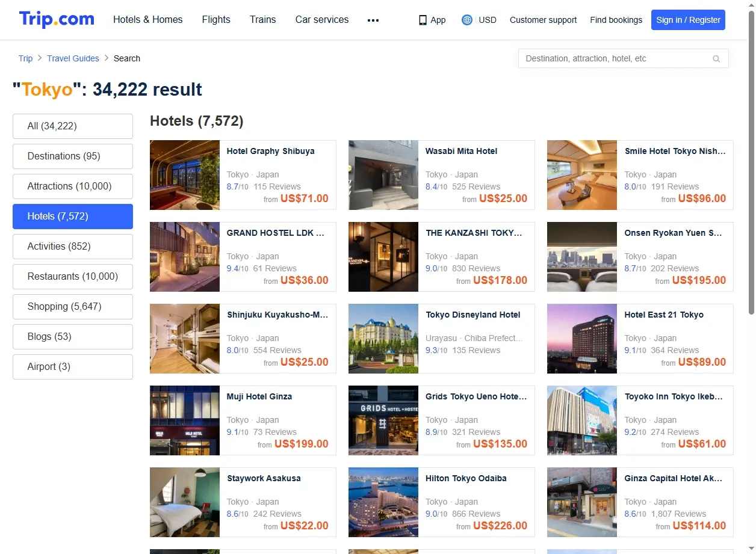Click Hotel Graphy Shibuya title
This screenshot has width=756, height=554.
[270, 151]
